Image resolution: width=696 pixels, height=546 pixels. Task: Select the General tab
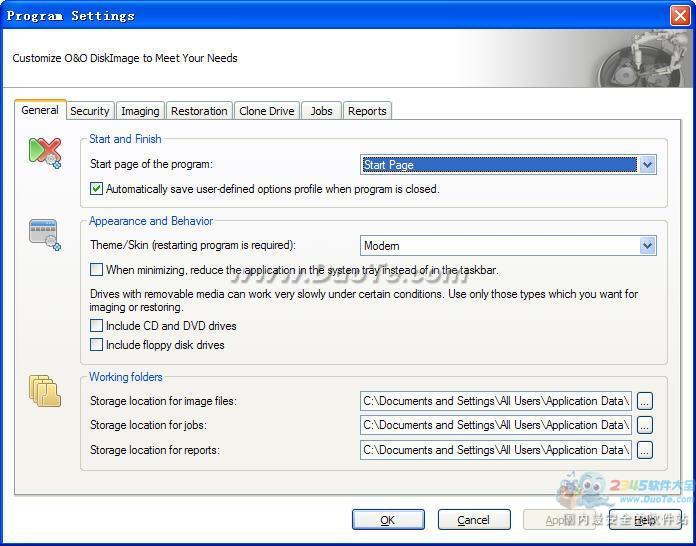tap(40, 110)
